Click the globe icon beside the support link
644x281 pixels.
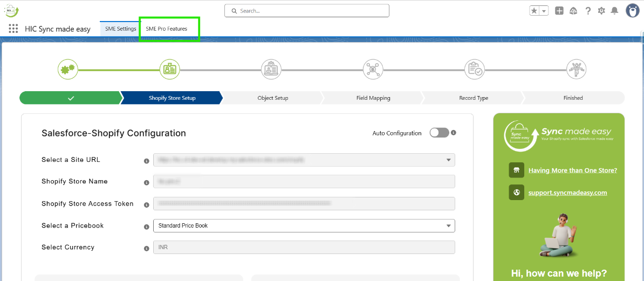(x=516, y=192)
